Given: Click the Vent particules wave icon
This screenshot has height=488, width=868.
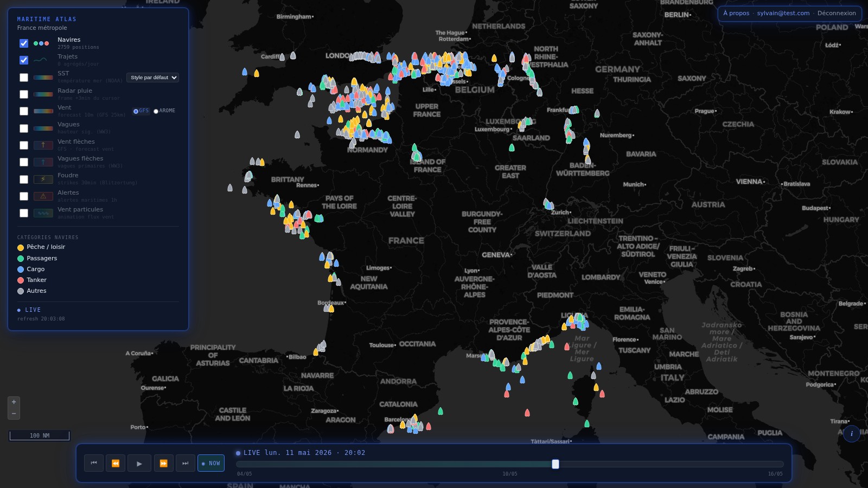Looking at the screenshot, I should (43, 213).
